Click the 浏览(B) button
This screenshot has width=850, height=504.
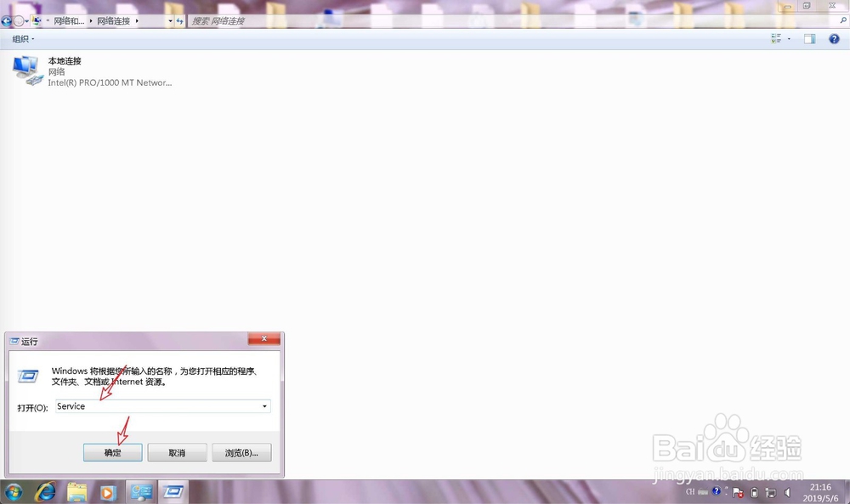point(241,452)
